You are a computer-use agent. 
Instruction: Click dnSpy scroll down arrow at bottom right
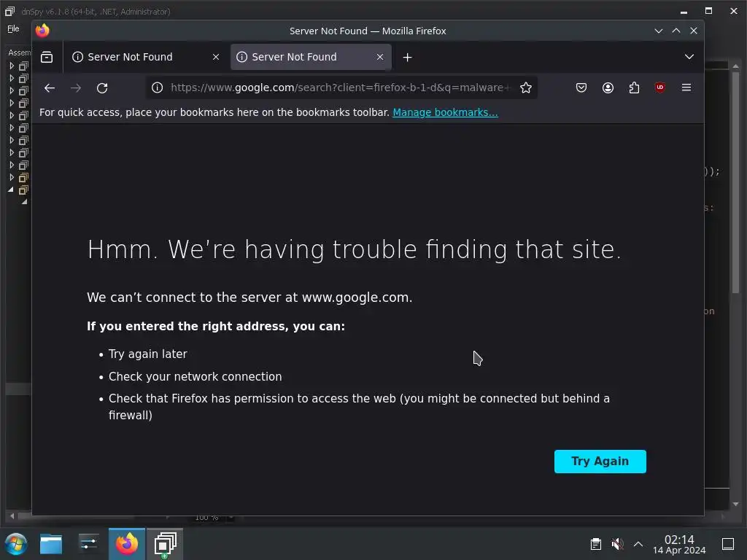pos(735,504)
